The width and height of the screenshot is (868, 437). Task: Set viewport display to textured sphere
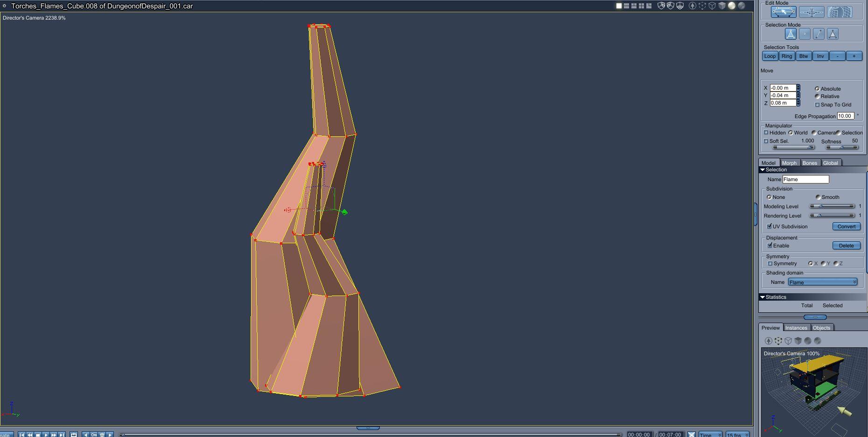[742, 6]
